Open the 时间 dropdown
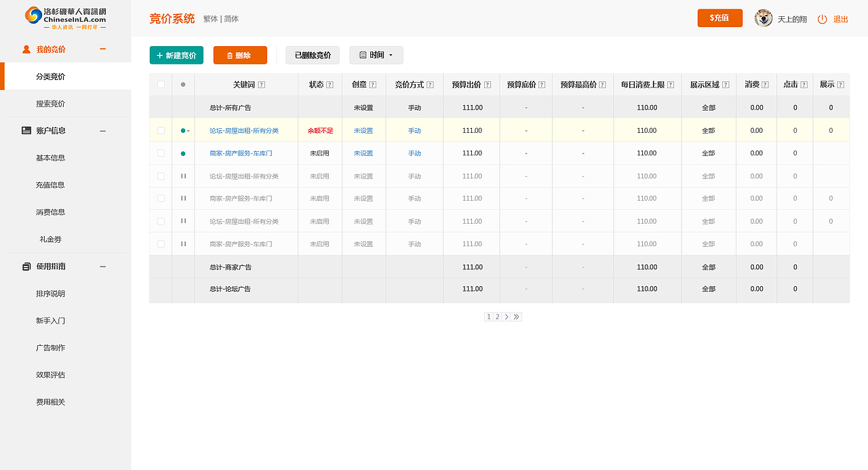 click(376, 54)
